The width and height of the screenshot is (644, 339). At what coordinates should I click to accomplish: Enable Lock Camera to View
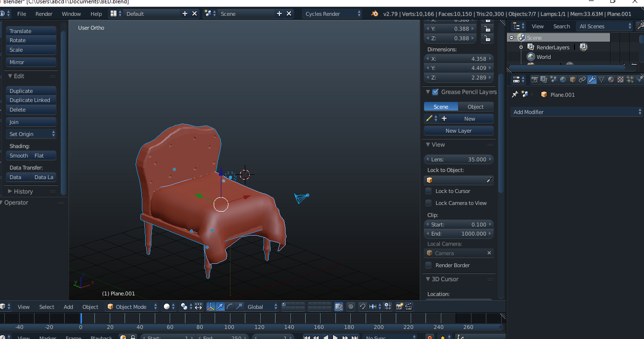428,203
